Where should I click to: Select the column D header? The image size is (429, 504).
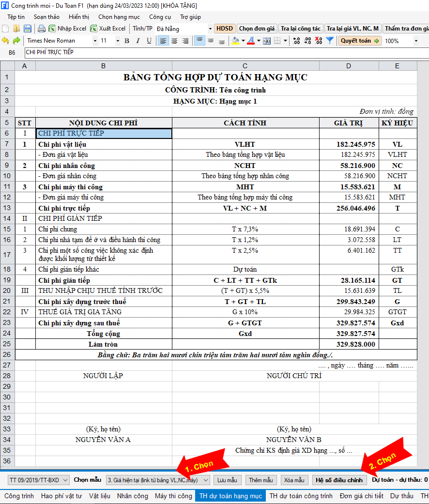pos(349,66)
